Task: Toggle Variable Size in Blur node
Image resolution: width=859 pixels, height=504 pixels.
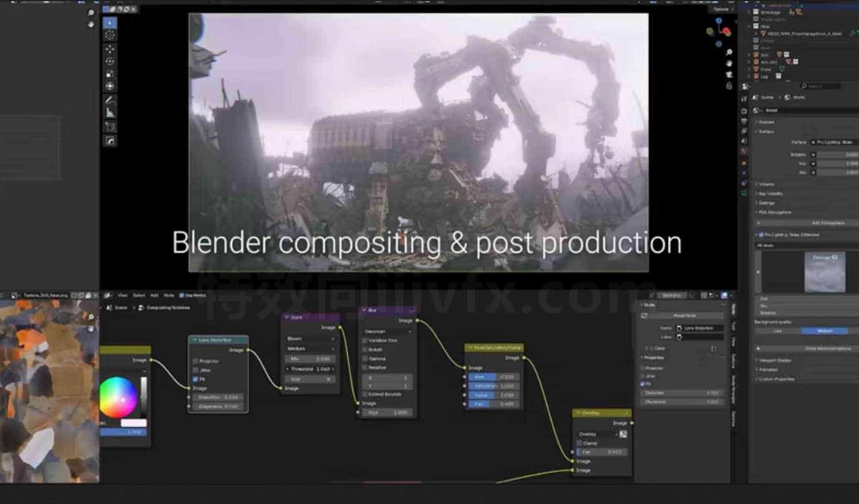Action: (365, 341)
